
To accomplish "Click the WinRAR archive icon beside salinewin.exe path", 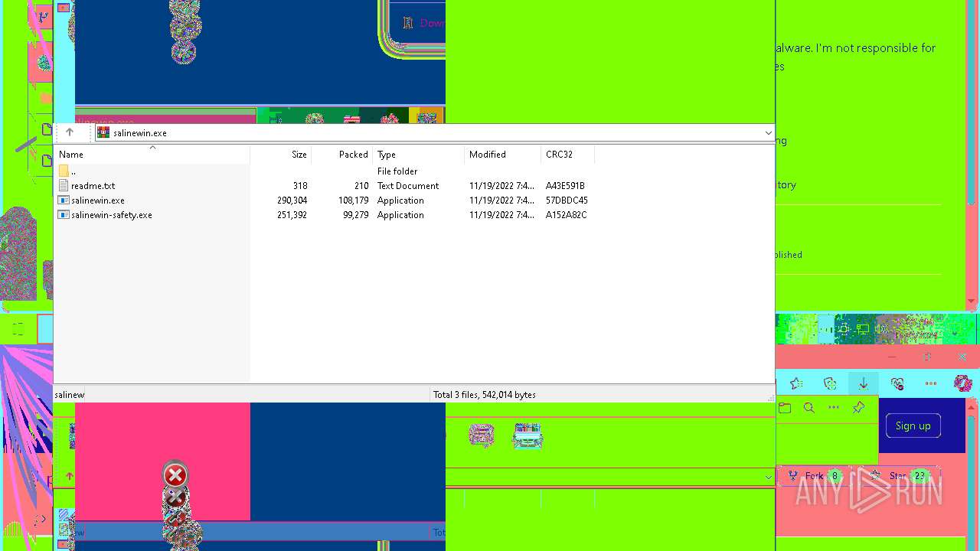I will click(103, 132).
